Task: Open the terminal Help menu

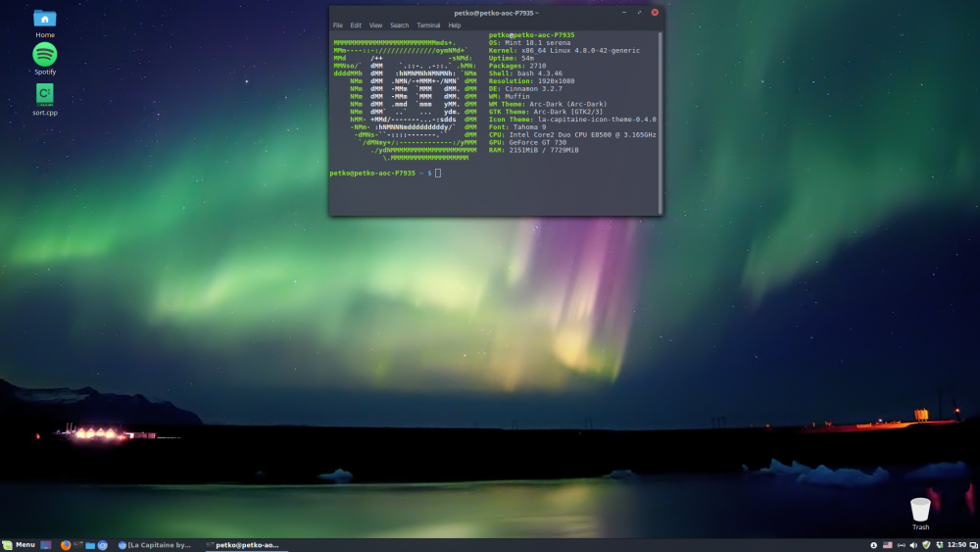Action: tap(455, 25)
